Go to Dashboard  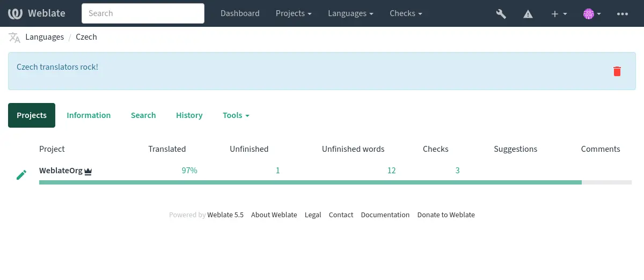pyautogui.click(x=240, y=13)
